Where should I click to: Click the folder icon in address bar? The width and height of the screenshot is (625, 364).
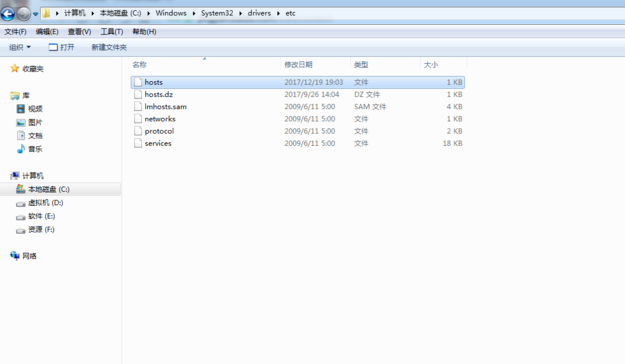click(x=47, y=13)
